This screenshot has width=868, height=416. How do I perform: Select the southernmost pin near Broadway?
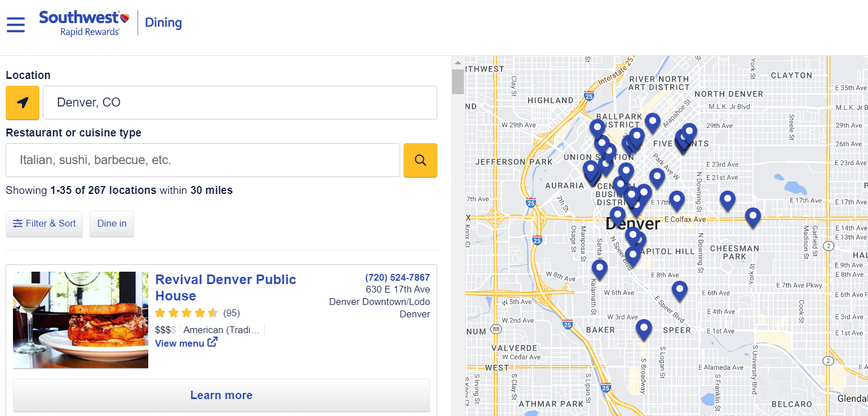click(643, 326)
